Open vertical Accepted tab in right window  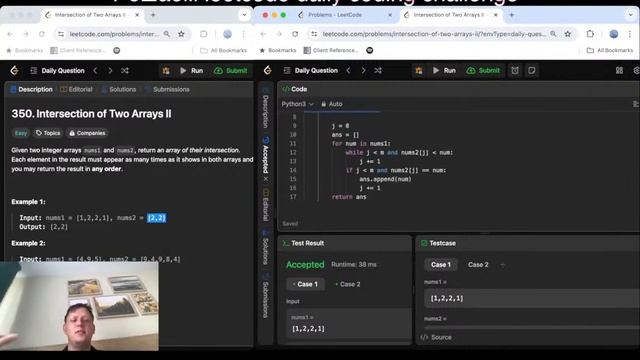265,155
